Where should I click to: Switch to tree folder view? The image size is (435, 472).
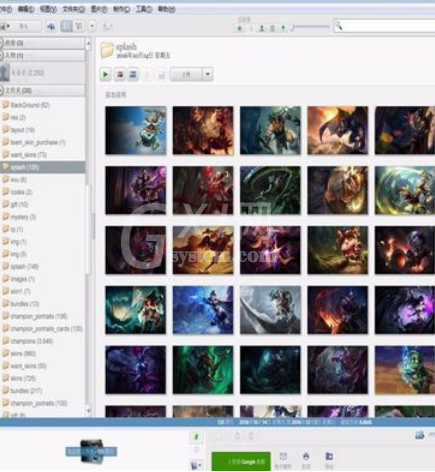click(79, 26)
